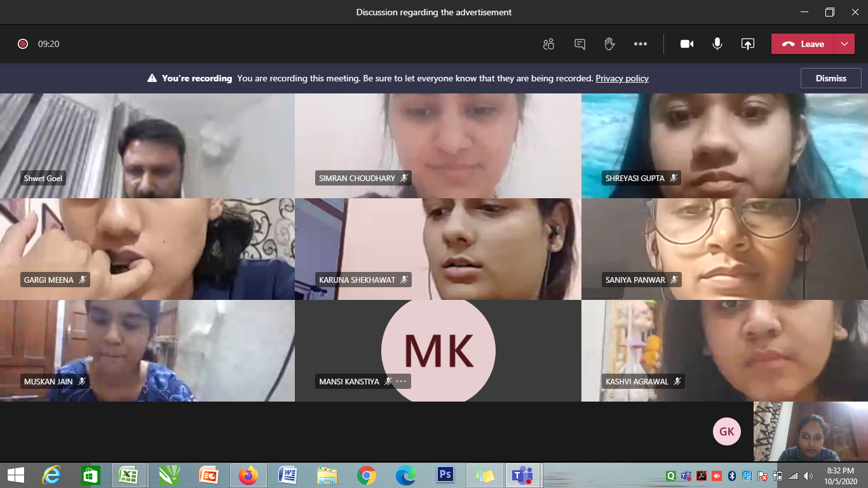Viewport: 868px width, 488px height.
Task: Open Photoshop from the taskbar
Action: 445,475
